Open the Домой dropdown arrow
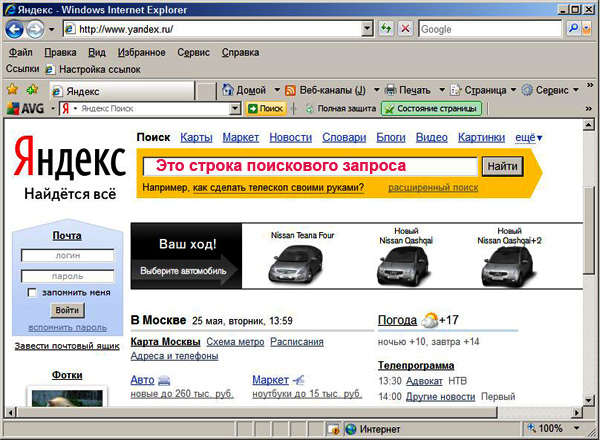 pyautogui.click(x=277, y=90)
